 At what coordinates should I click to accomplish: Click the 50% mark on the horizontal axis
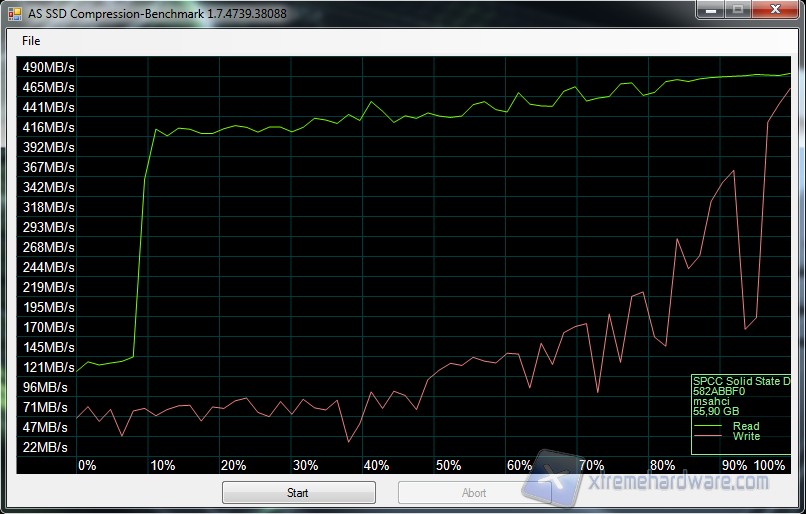448,465
